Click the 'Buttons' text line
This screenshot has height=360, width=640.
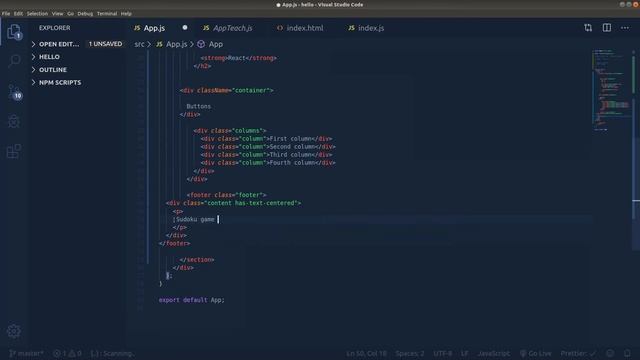(x=199, y=107)
